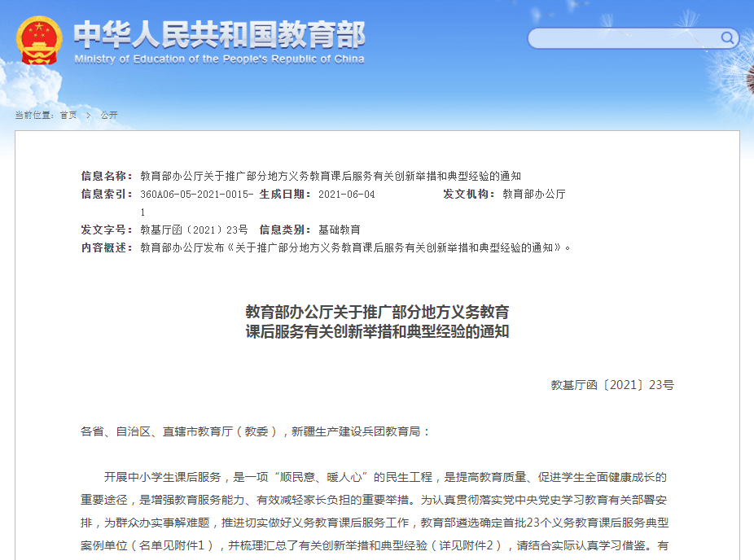
Task: Click the bold article headline
Action: [x=378, y=322]
